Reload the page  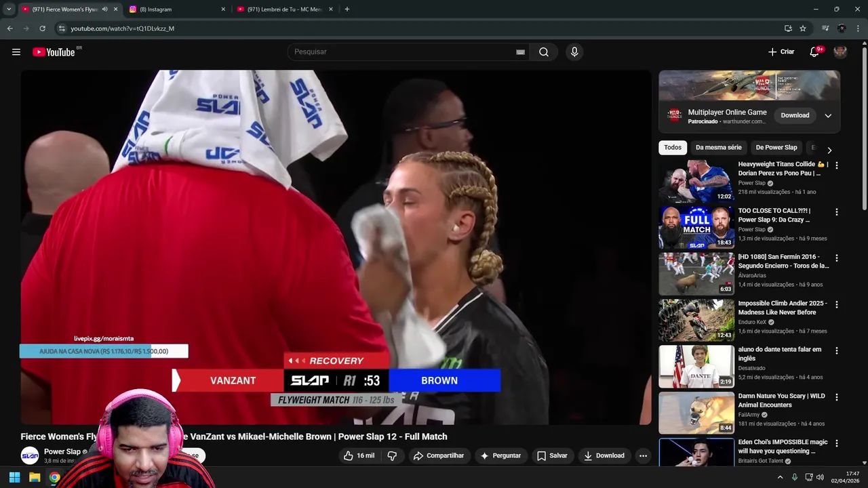pos(42,28)
